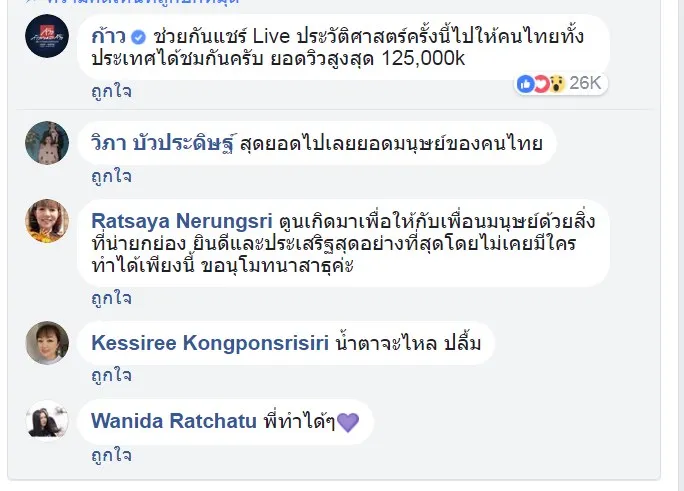Viewport: 684px width, 491px height.
Task: Open Wanida Ratchatu profile picture
Action: tap(47, 421)
